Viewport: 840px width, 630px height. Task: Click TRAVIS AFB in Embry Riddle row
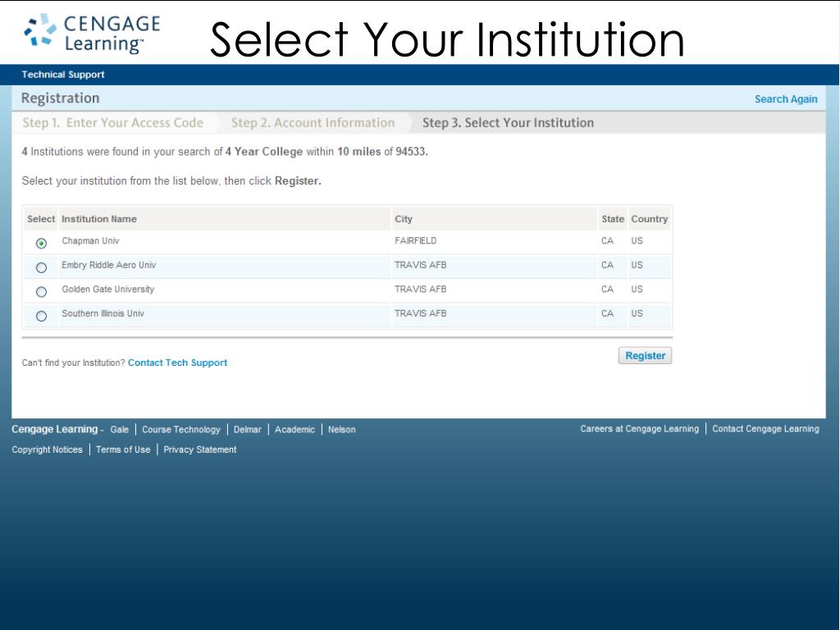421,265
